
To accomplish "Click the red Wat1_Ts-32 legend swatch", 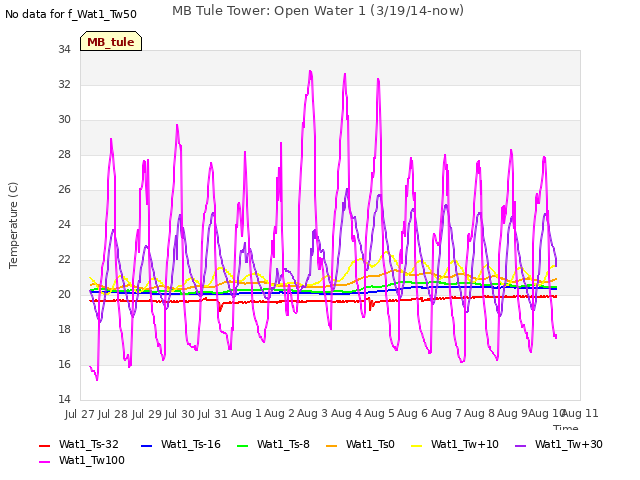I will [x=44, y=446].
